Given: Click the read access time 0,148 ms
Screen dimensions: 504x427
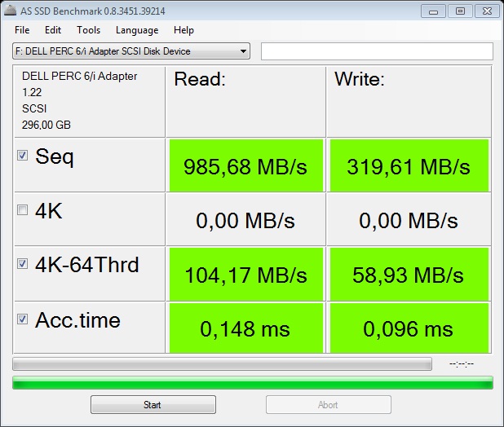Looking at the screenshot, I should coord(246,328).
